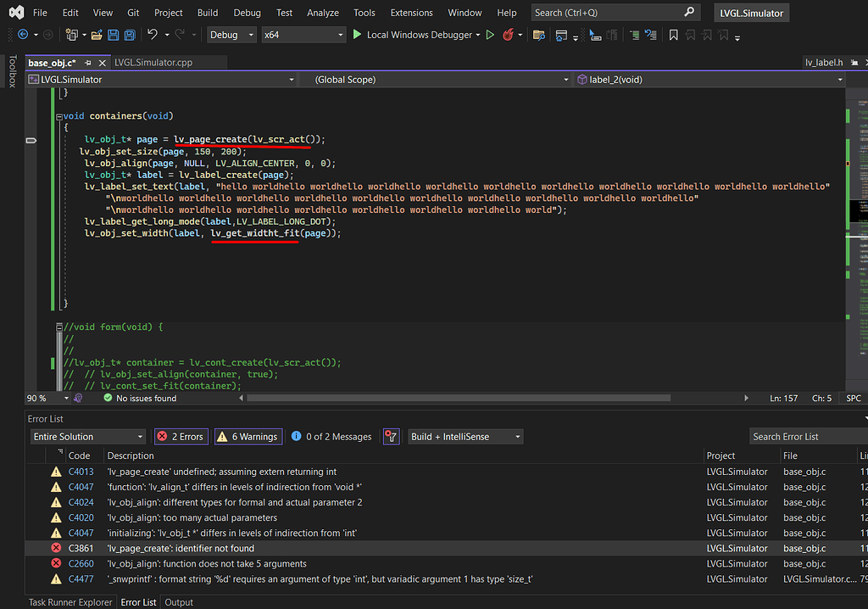Click the Save All icon
Viewport: 868px width, 609px height.
click(x=130, y=36)
